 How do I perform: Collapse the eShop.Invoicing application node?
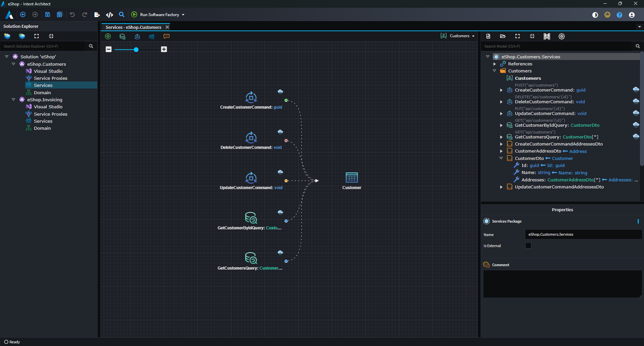click(13, 100)
